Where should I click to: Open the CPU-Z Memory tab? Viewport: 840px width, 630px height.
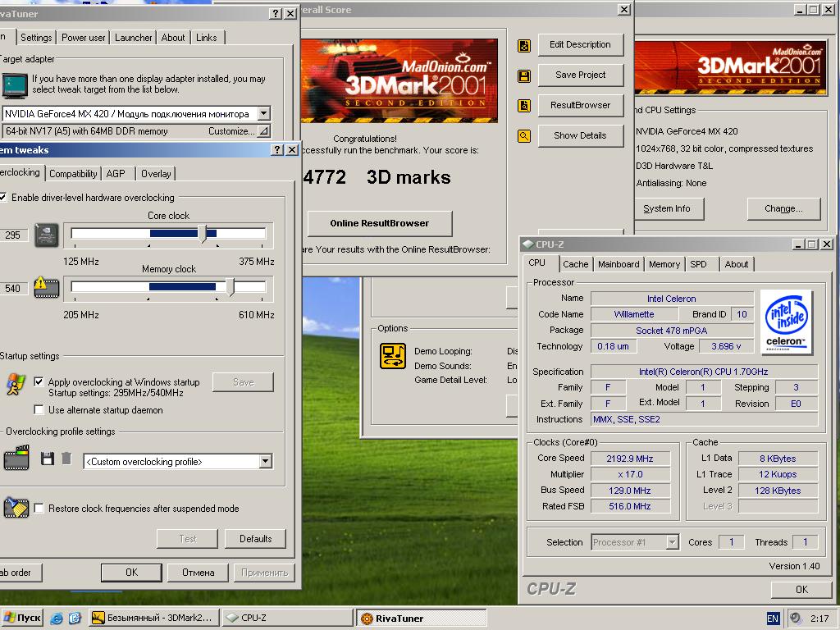pyautogui.click(x=664, y=264)
